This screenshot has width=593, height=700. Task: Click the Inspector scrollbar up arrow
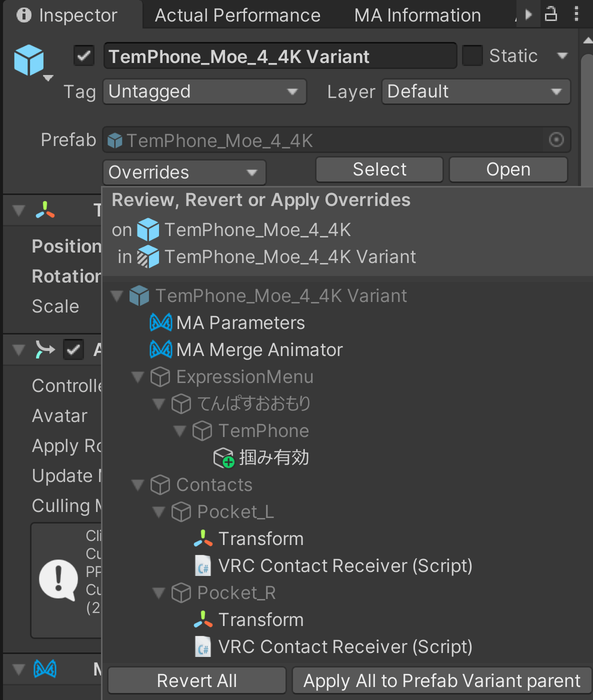point(587,40)
